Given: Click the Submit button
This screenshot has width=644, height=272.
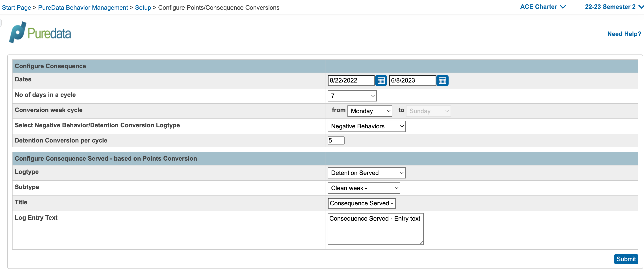Looking at the screenshot, I should coord(626,259).
